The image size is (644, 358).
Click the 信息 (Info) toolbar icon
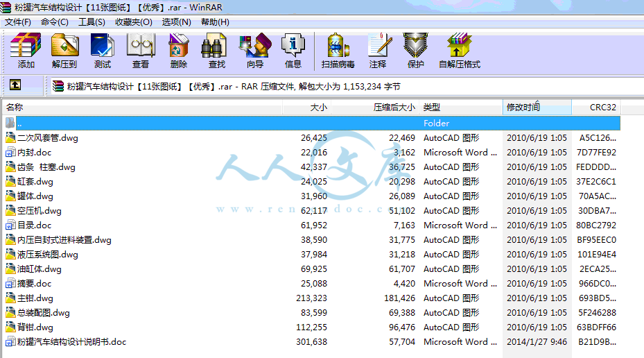[x=293, y=45]
